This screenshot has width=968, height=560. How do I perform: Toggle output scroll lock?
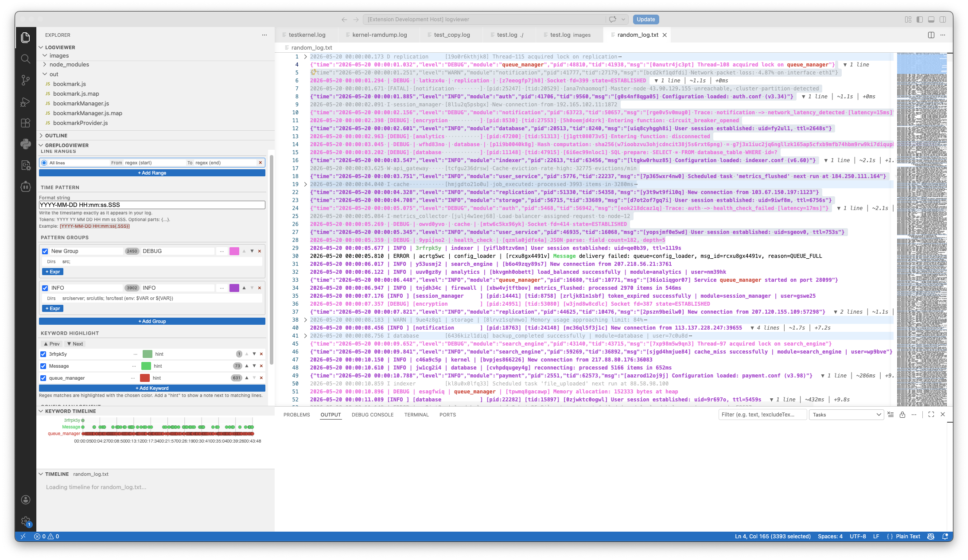[x=902, y=415]
